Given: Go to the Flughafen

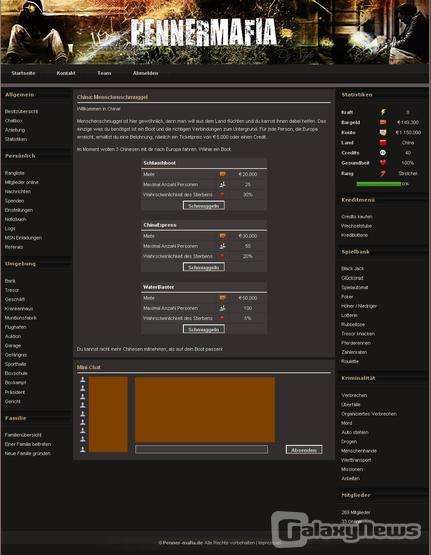Looking at the screenshot, I should coord(16,327).
